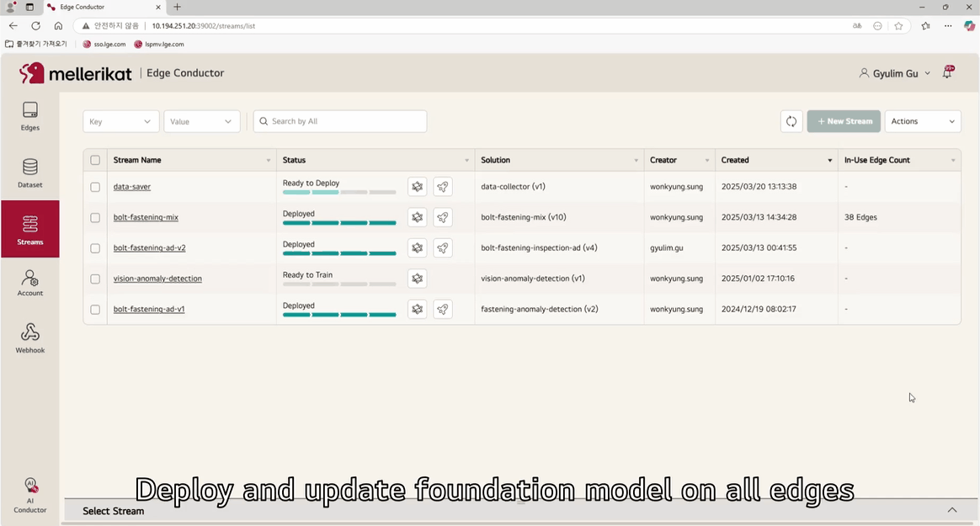
Task: Open the Actions dropdown
Action: 923,121
